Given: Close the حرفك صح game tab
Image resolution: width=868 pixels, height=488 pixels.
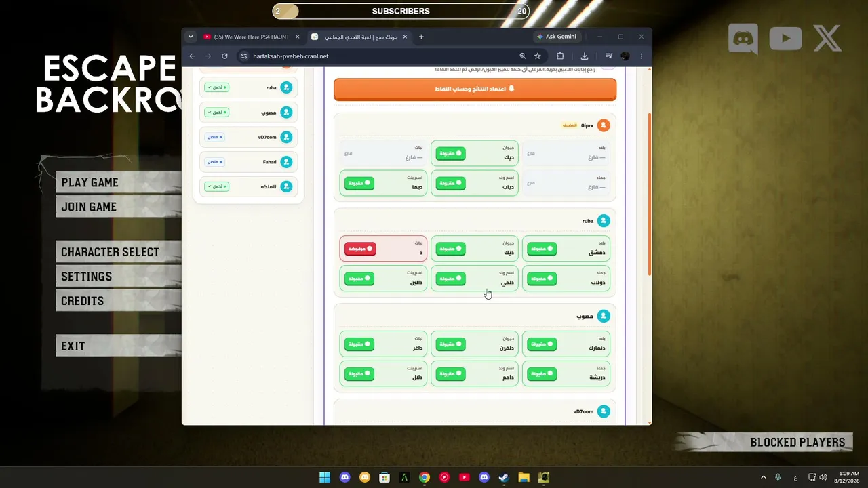Looking at the screenshot, I should pos(405,37).
